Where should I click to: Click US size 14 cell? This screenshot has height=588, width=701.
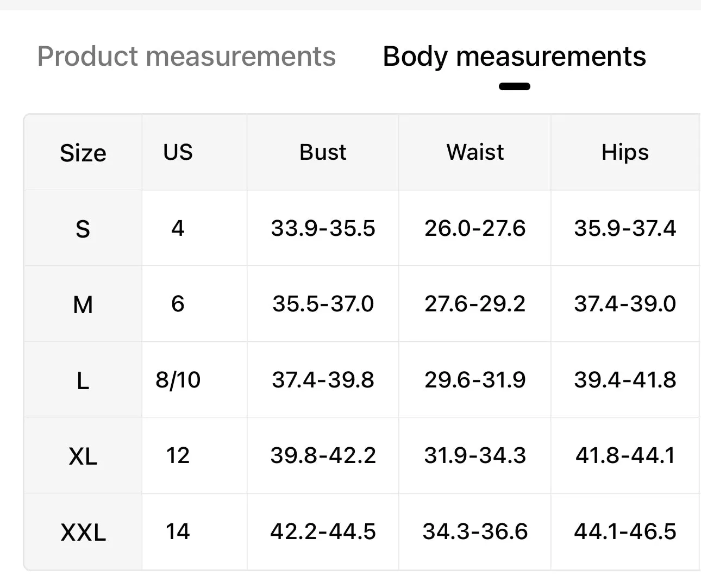point(178,531)
